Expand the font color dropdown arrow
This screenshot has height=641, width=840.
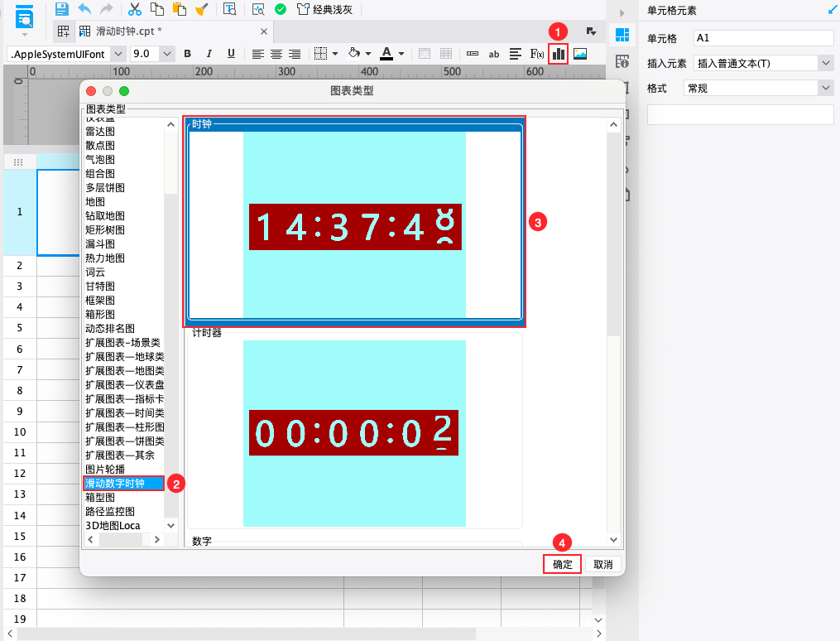pos(401,54)
